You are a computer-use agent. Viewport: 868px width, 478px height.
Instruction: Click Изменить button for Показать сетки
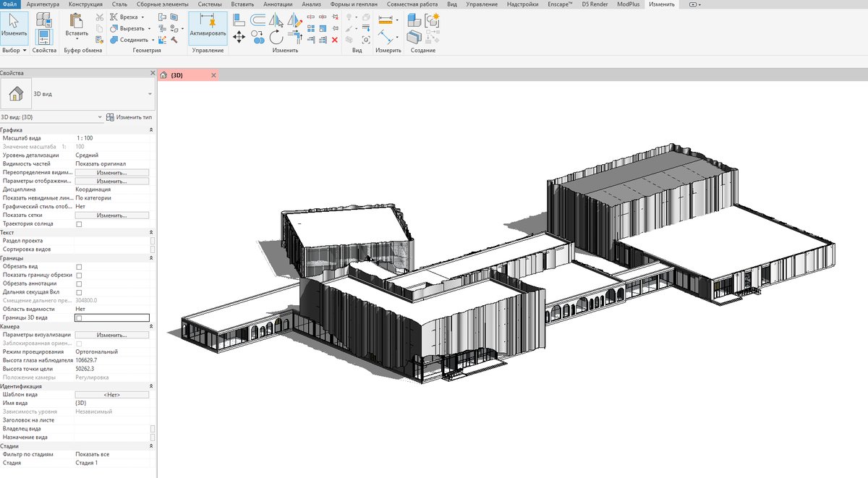[112, 215]
